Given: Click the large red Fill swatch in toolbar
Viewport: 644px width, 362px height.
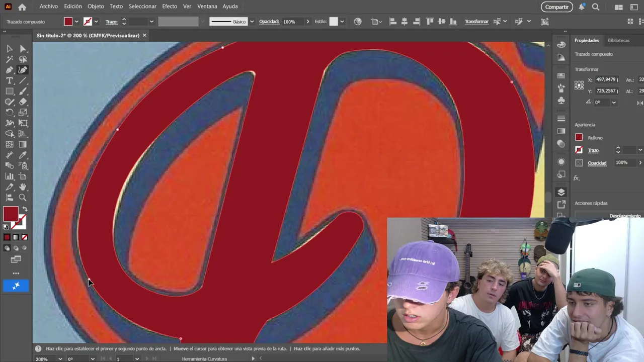Looking at the screenshot, I should click(11, 214).
